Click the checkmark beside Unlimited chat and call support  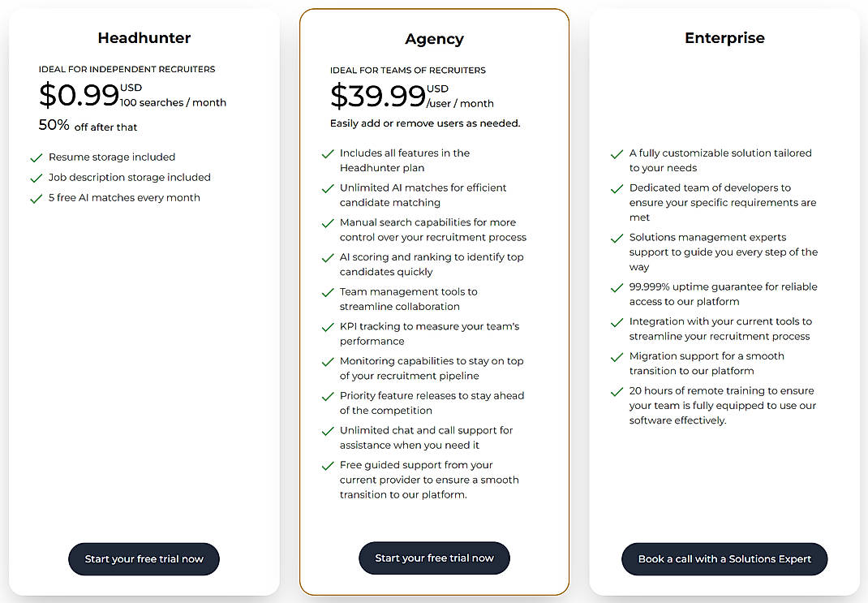click(x=328, y=430)
